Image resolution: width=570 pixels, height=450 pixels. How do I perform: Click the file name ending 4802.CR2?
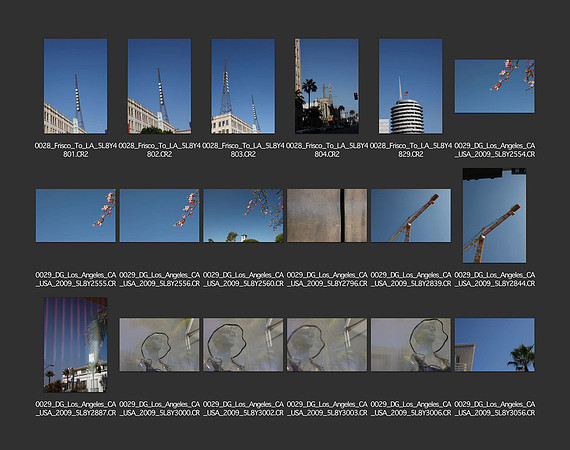click(159, 150)
